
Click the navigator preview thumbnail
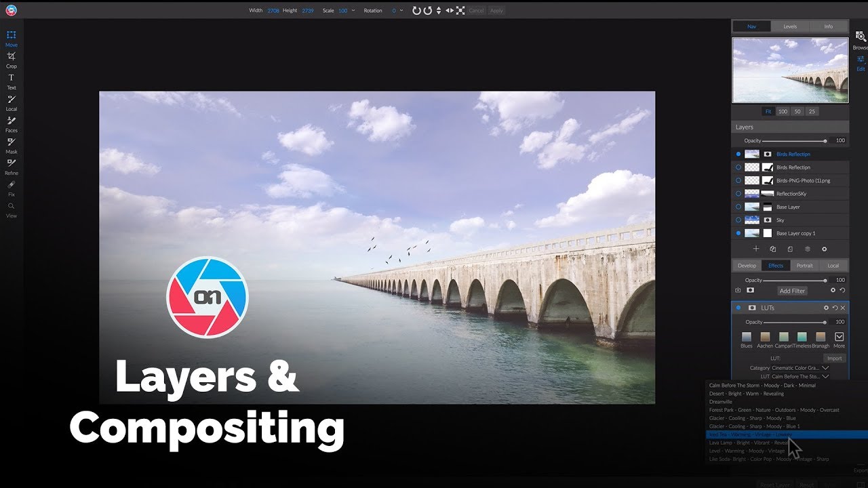790,70
